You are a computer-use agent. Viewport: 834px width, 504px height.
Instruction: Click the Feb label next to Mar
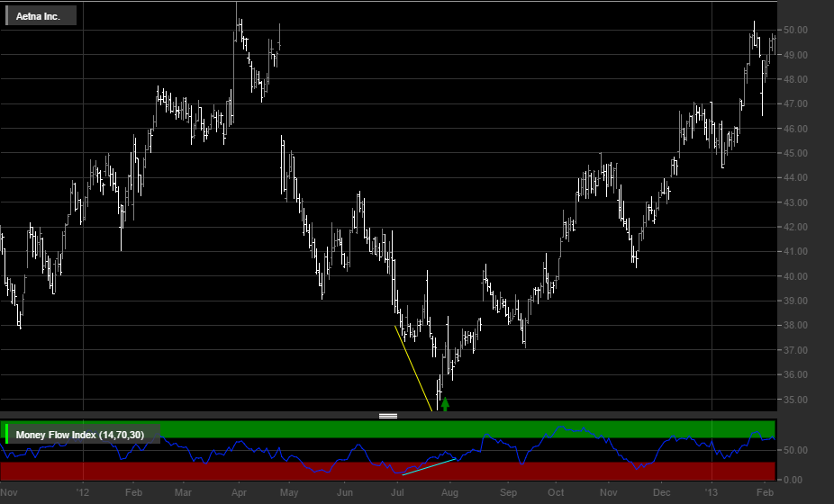click(133, 492)
